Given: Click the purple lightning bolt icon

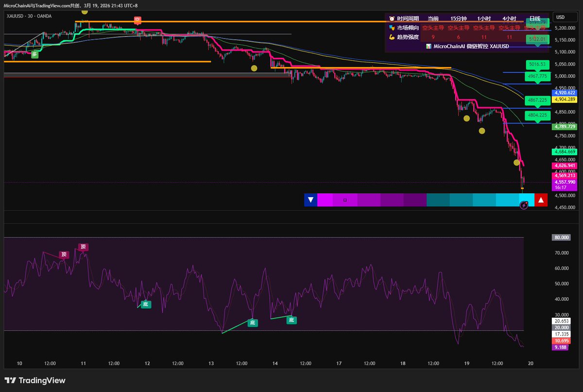Looking at the screenshot, I should (524, 205).
